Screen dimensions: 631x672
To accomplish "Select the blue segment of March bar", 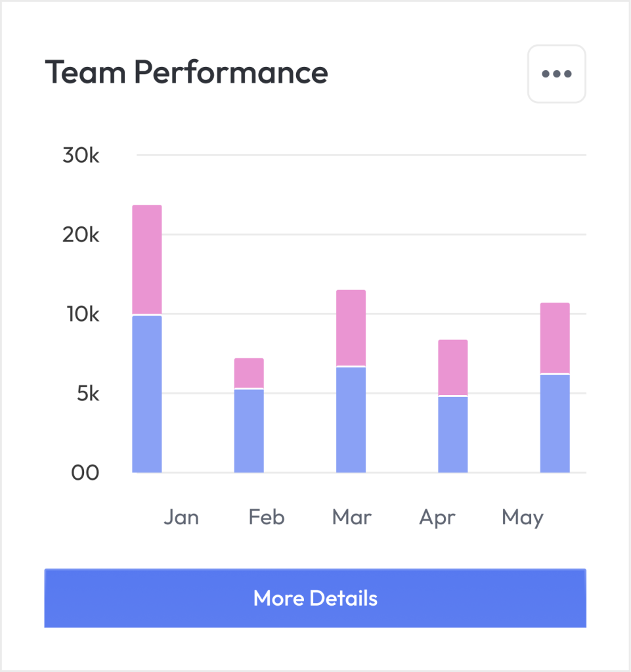I will pyautogui.click(x=351, y=419).
